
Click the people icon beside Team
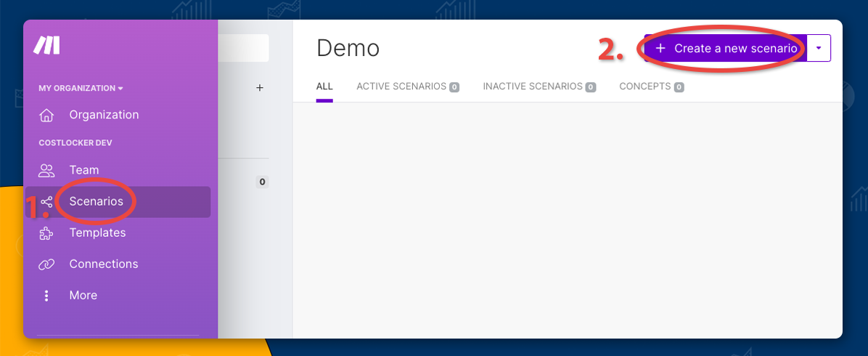pos(46,170)
